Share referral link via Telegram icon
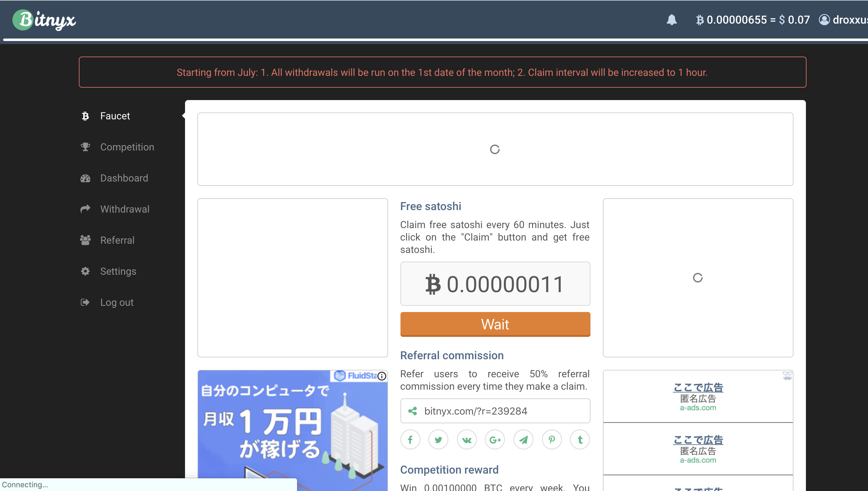The image size is (868, 491). (x=523, y=440)
